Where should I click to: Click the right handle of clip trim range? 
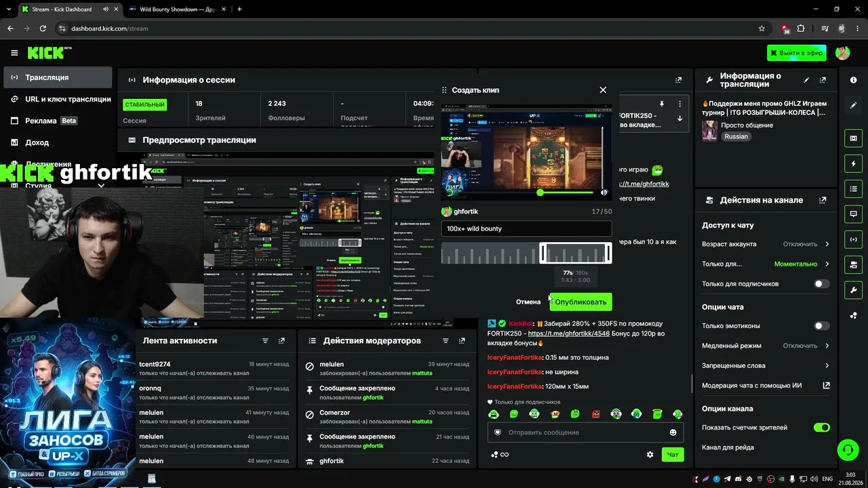[608, 253]
